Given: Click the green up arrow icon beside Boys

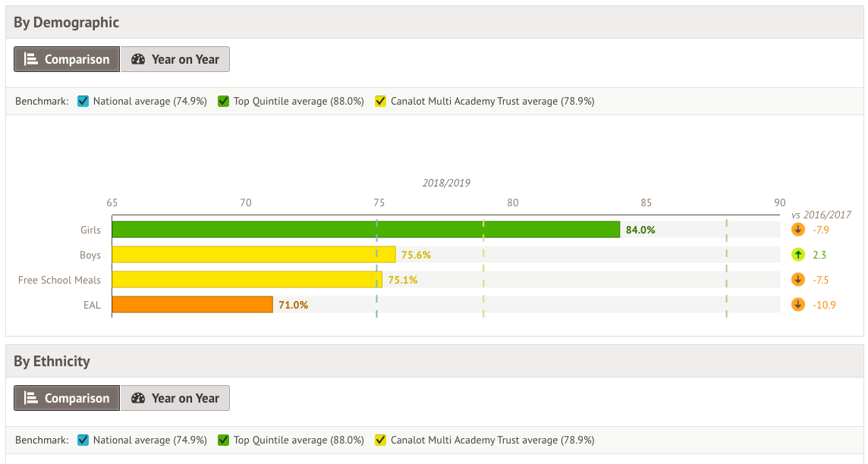Looking at the screenshot, I should click(797, 255).
